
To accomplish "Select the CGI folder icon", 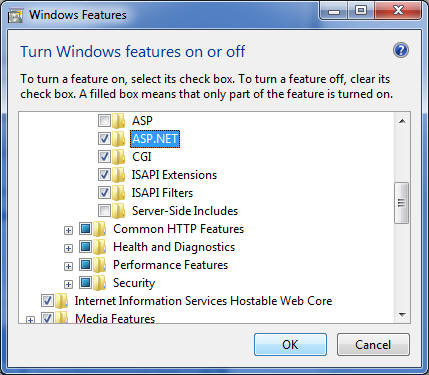I will pos(119,157).
